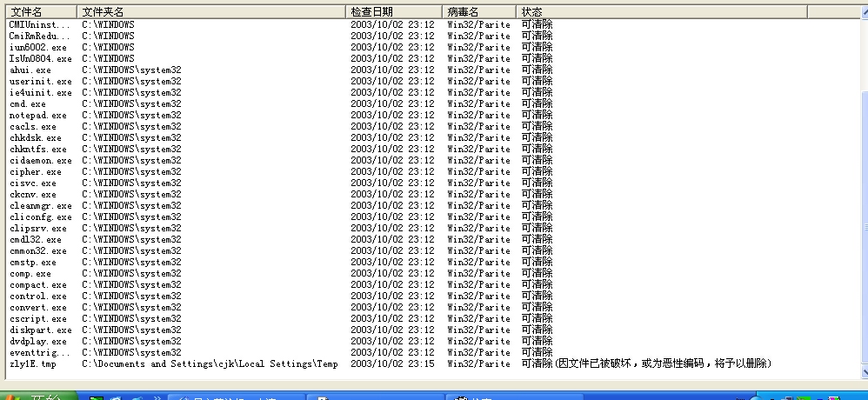Click the scrollbar down arrow at list bottom
The width and height of the screenshot is (868, 400).
(x=865, y=372)
